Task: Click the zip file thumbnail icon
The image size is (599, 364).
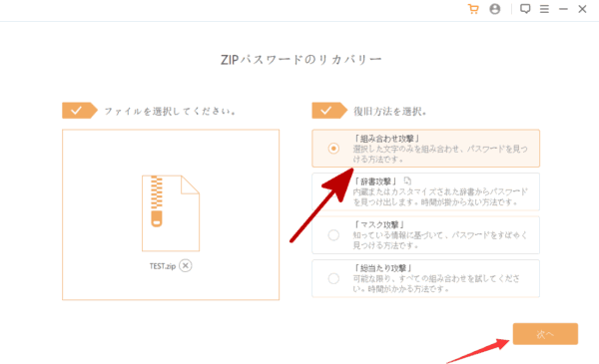Action: click(171, 212)
